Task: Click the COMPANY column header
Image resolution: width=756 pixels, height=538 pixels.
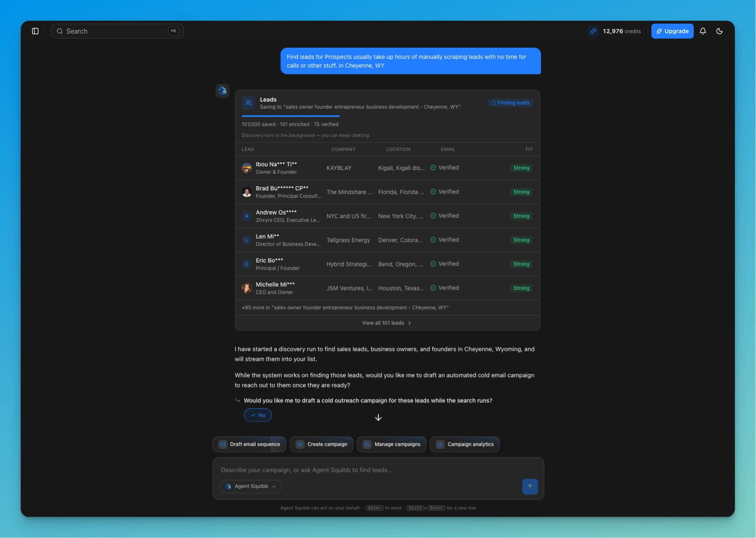Action: 343,149
